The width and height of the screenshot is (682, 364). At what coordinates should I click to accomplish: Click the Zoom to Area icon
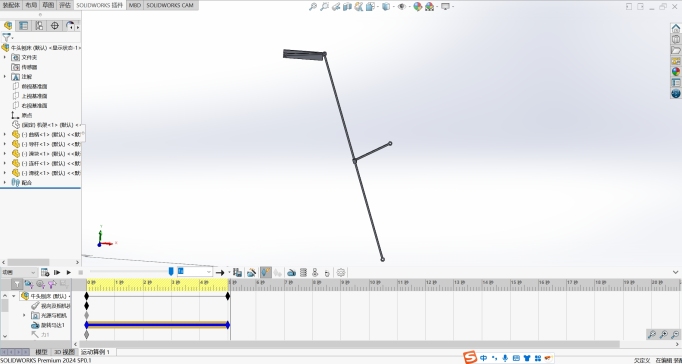(x=324, y=7)
